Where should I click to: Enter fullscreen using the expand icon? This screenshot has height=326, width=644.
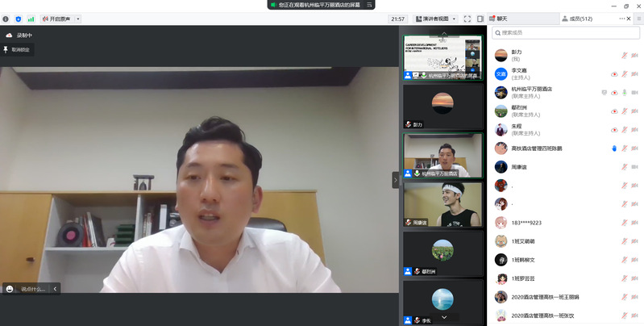click(467, 19)
